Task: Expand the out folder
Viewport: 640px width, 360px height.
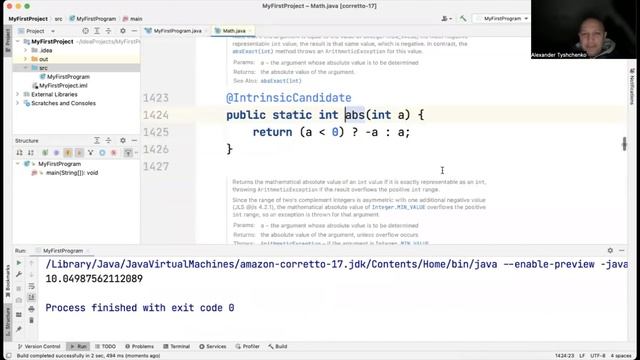Action: tap(25, 59)
